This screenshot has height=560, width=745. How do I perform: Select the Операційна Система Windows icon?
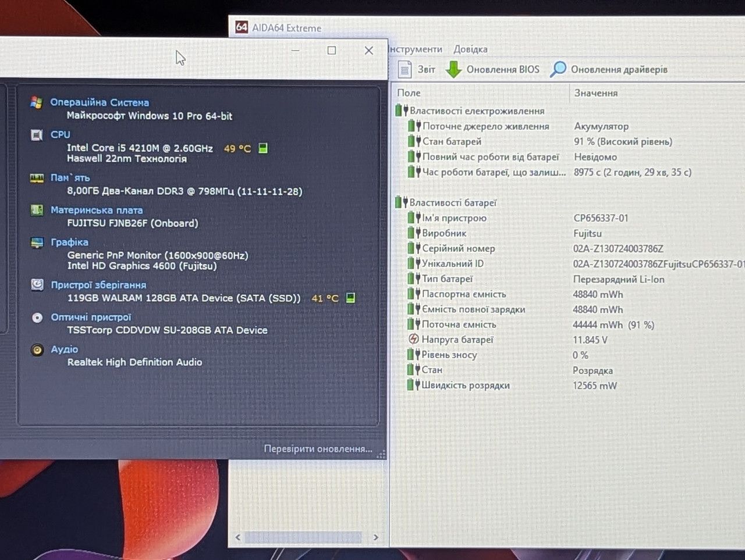click(37, 102)
